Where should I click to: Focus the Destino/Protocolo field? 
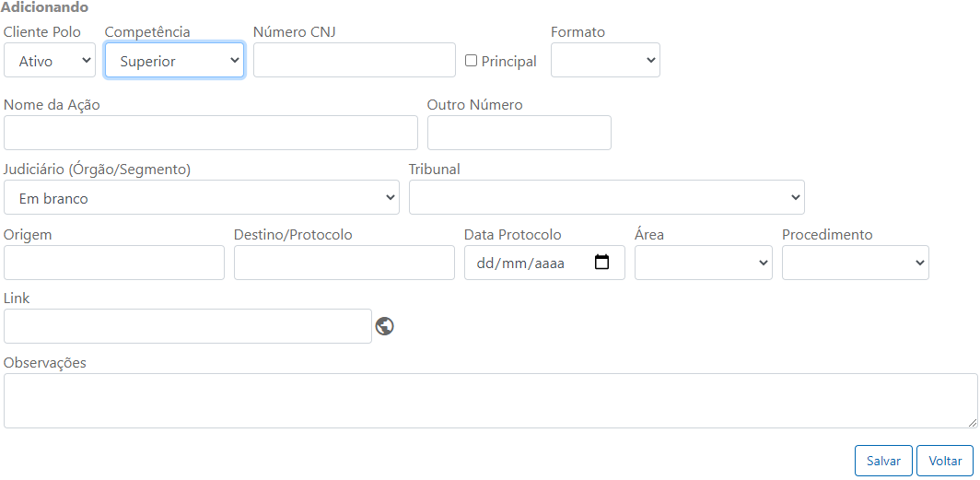[344, 263]
